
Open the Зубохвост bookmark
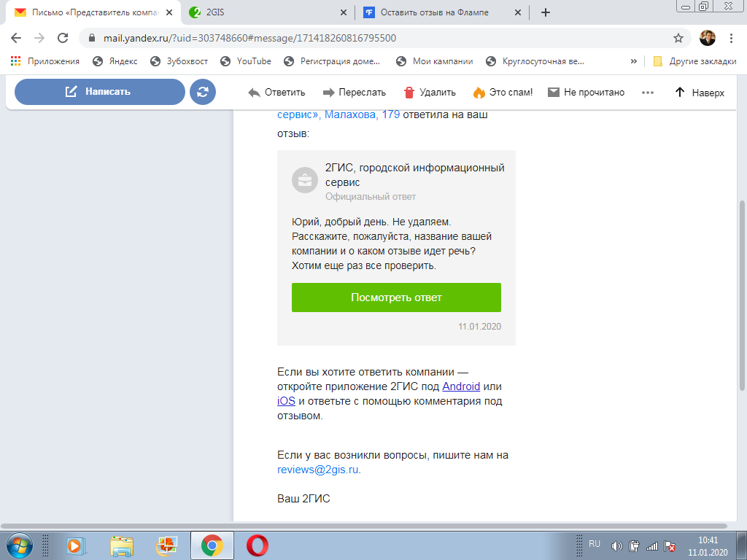pos(179,61)
